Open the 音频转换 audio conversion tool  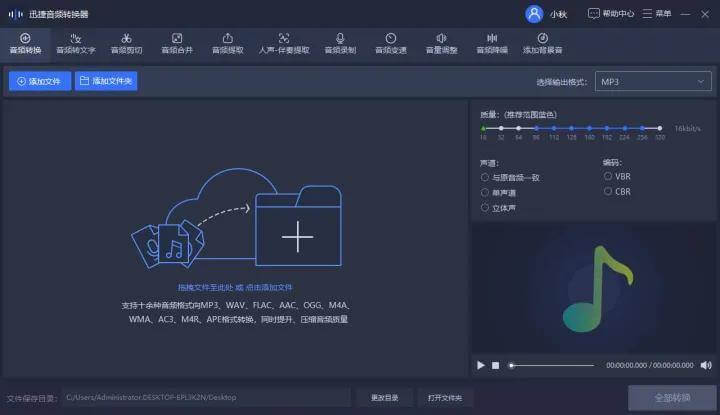tap(25, 44)
